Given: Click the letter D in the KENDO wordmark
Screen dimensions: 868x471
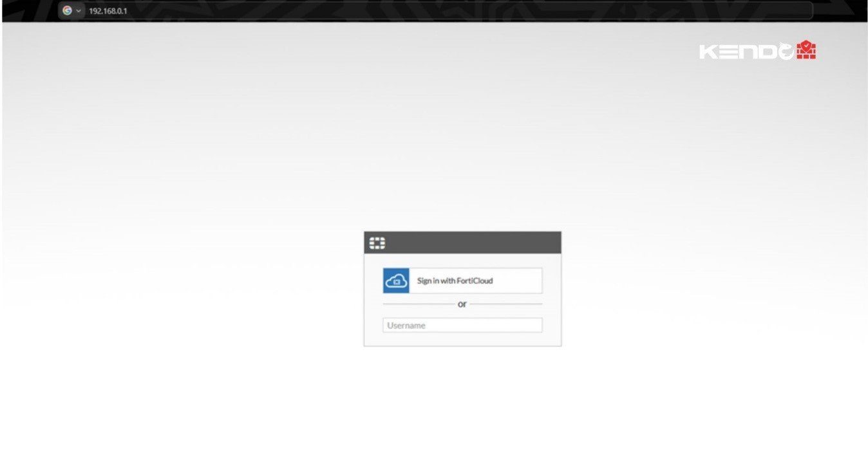Looking at the screenshot, I should tap(768, 51).
